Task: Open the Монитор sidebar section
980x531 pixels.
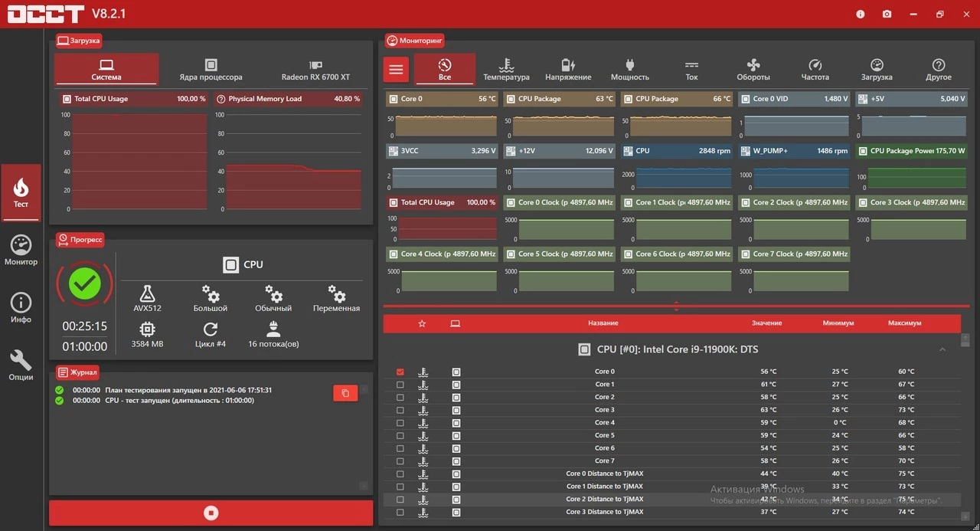Action: [21, 251]
